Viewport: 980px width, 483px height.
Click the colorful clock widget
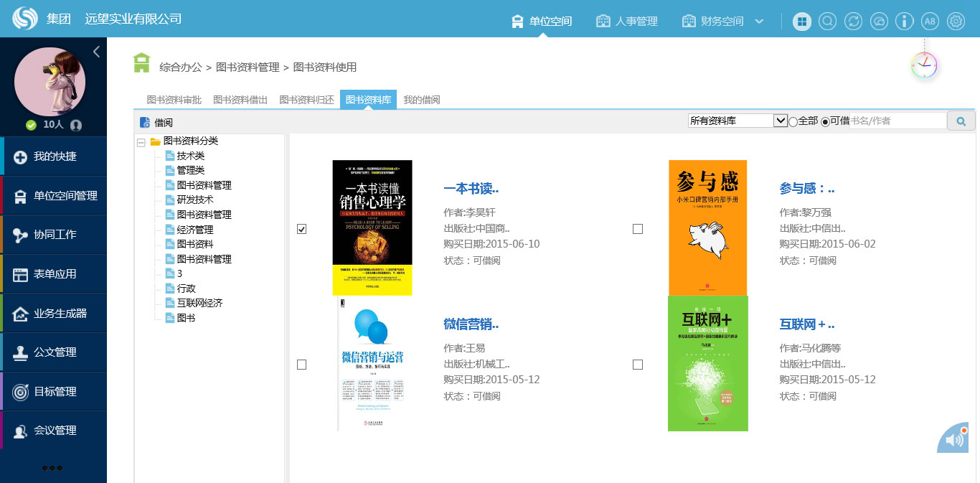924,65
